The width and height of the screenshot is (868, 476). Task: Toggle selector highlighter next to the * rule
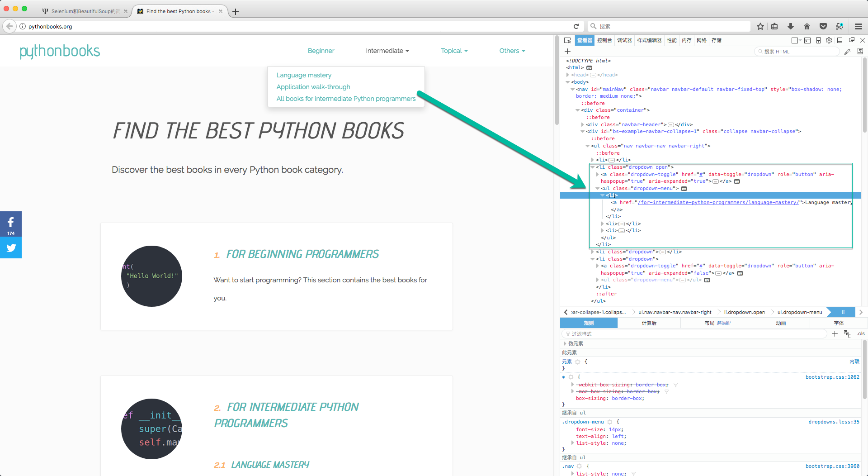pyautogui.click(x=571, y=377)
